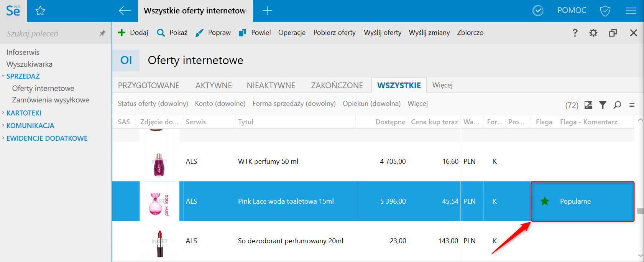
Task: Click the export list icon beside count
Action: point(588,105)
